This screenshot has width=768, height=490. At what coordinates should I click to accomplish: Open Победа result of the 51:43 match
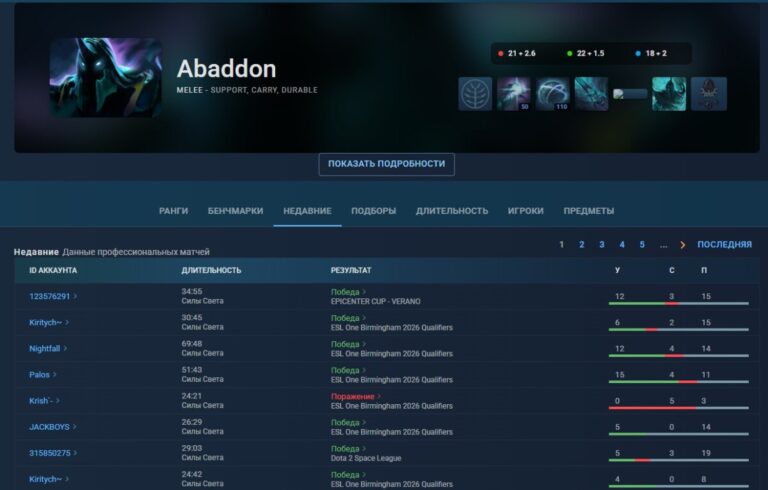pyautogui.click(x=348, y=370)
